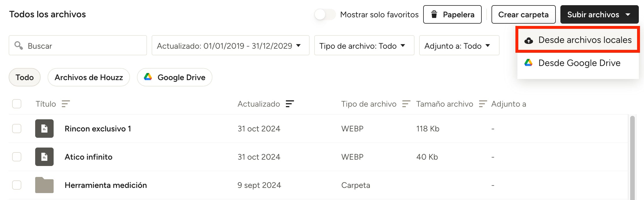
Task: Click Tipo de archivo sort icon
Action: (x=406, y=104)
